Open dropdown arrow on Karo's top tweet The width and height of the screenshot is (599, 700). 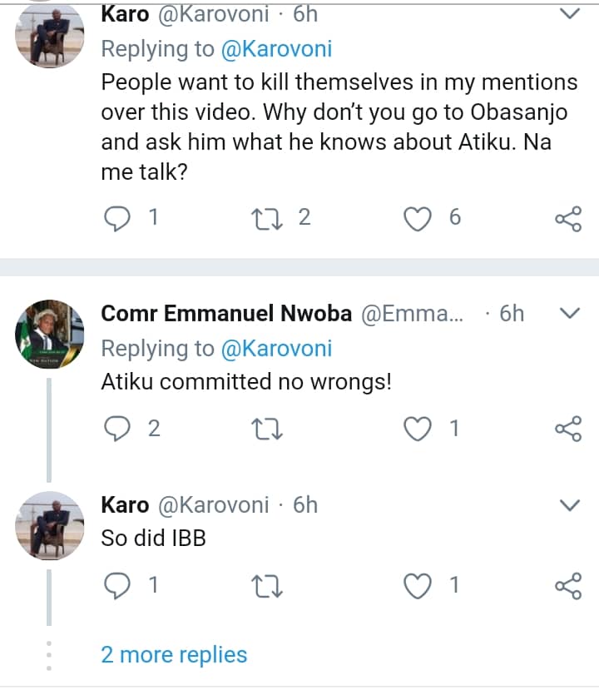pyautogui.click(x=570, y=14)
